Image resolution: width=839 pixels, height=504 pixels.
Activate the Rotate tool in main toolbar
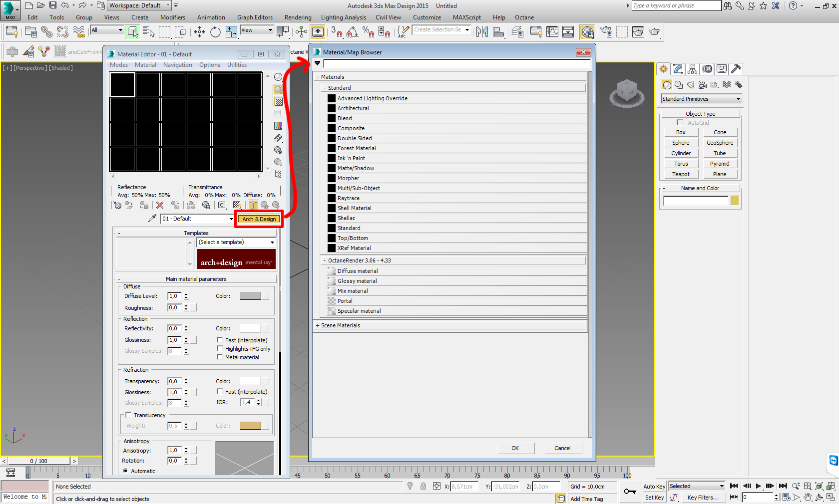click(215, 32)
